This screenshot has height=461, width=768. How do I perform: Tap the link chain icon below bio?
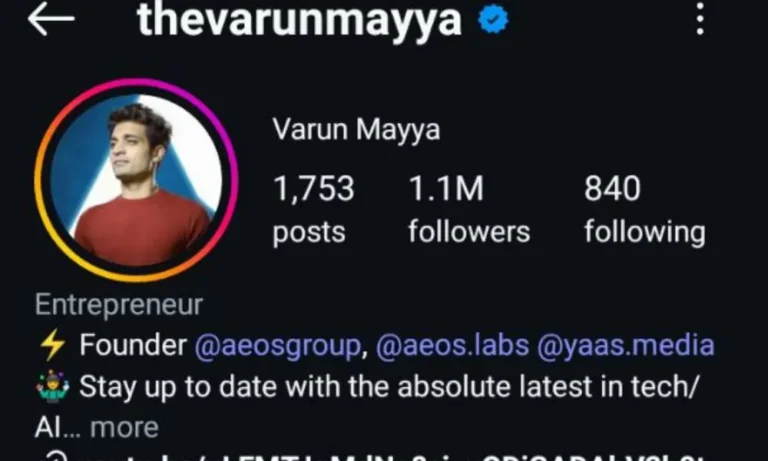click(56, 457)
